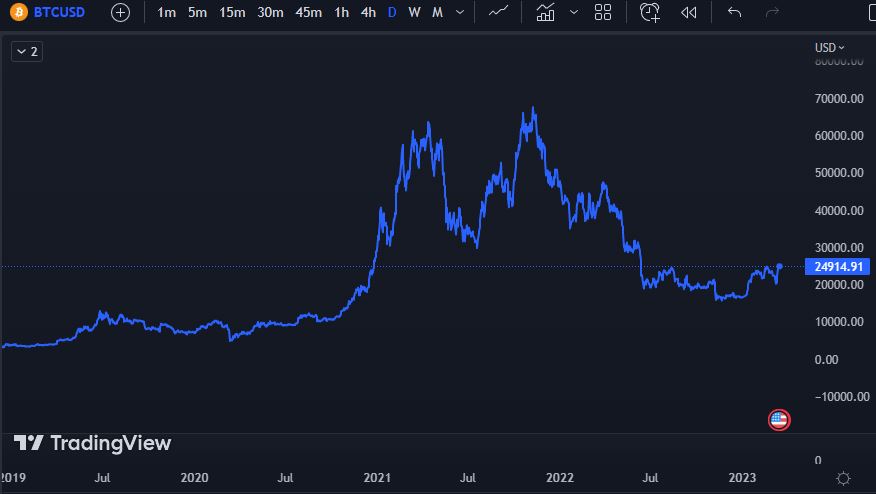Create an alert with the alarm clock icon
Viewport: 876px width, 494px height.
tap(650, 12)
